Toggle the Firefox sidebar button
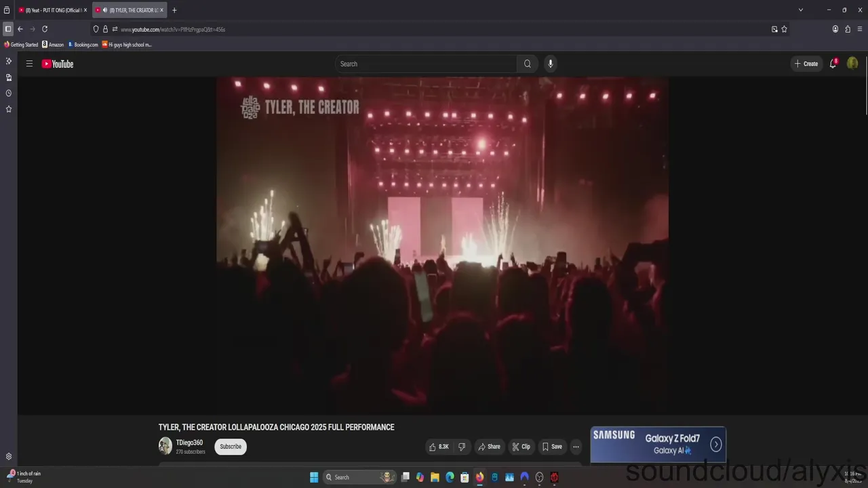Screen dimensions: 868x488 [8, 29]
